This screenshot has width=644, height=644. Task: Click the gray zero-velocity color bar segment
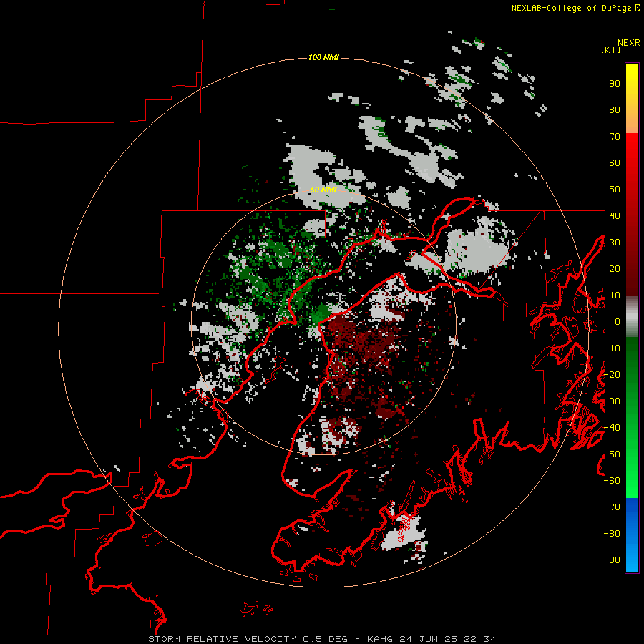[x=632, y=317]
